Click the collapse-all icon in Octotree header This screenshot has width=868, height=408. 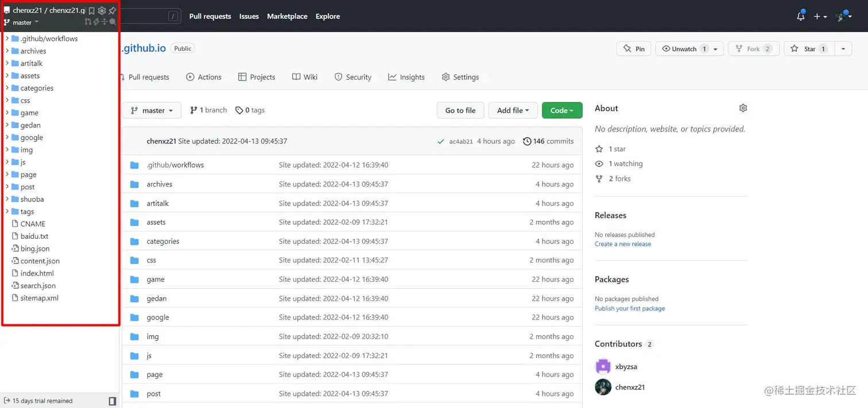104,22
